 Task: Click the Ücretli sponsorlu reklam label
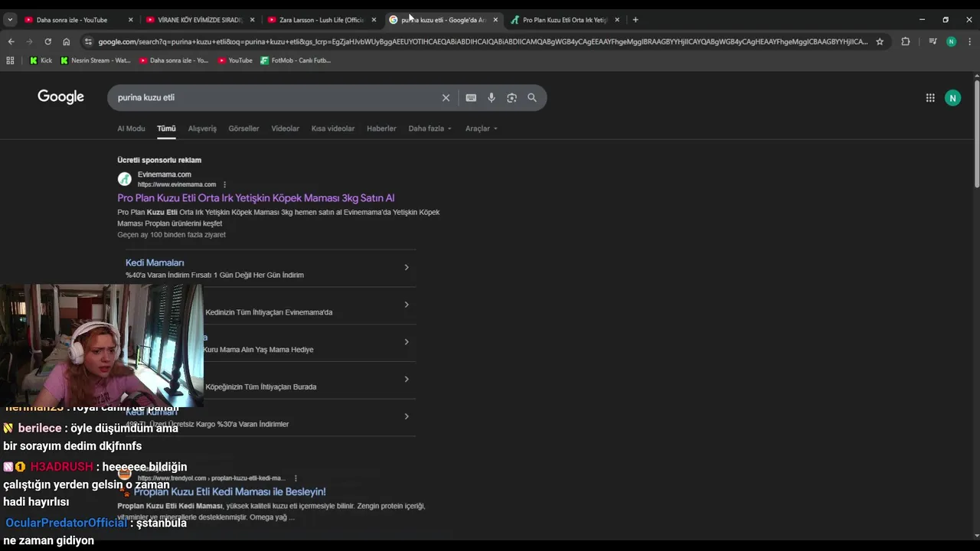159,160
